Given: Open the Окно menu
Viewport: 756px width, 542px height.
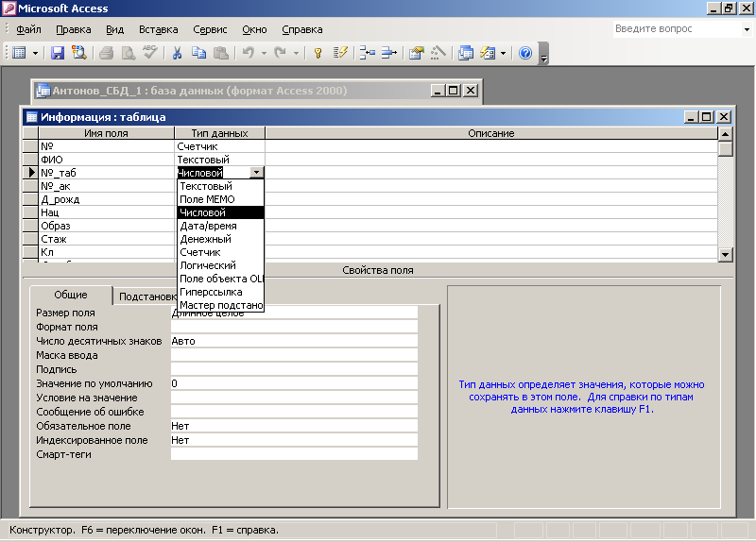Looking at the screenshot, I should point(254,29).
